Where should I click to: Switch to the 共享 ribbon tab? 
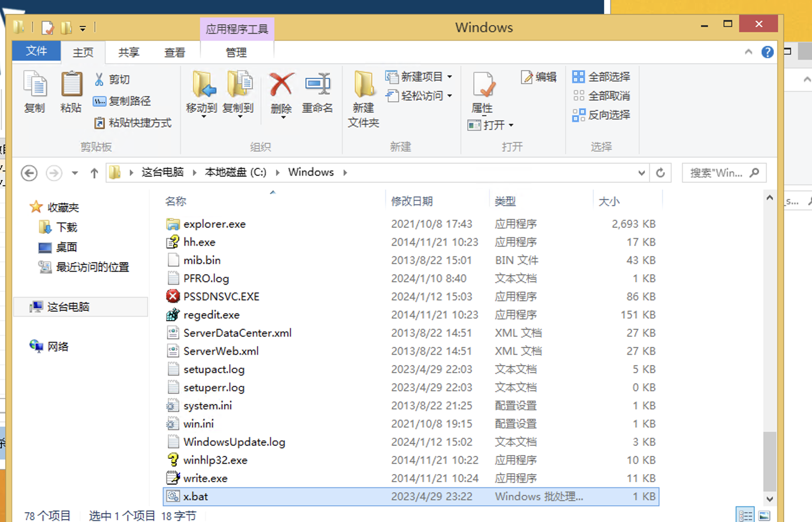129,52
